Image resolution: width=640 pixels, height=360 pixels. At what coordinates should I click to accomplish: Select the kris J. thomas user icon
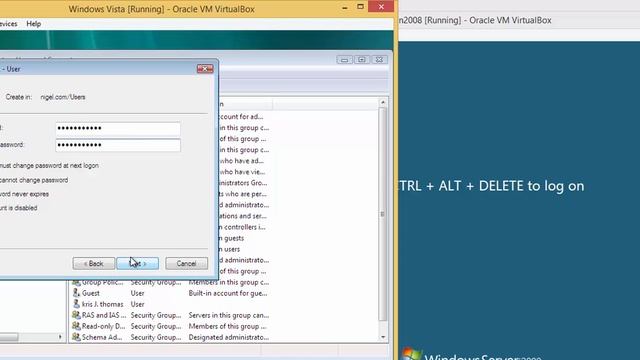tap(76, 304)
